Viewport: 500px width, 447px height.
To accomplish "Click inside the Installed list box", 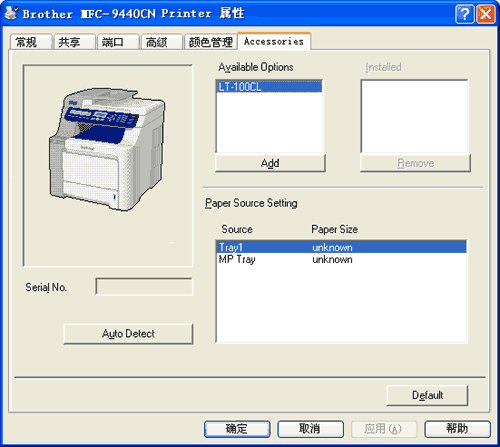I will click(414, 116).
